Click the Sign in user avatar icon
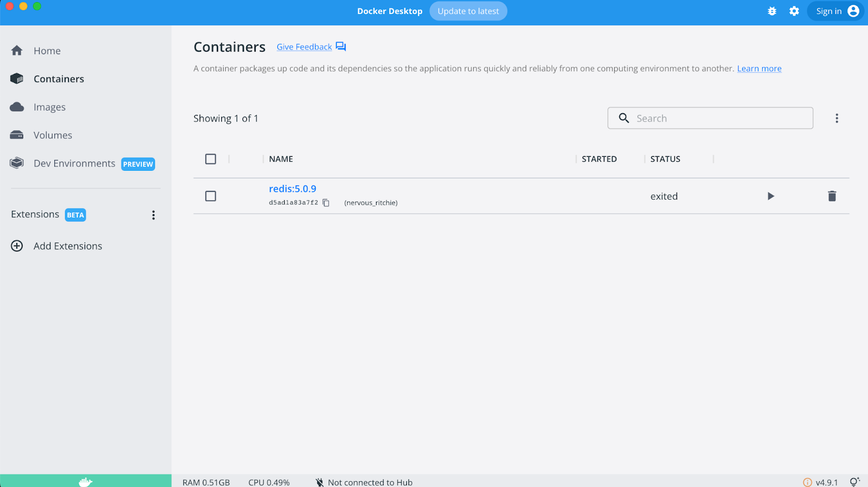Screen dimensions: 868x487 point(853,11)
